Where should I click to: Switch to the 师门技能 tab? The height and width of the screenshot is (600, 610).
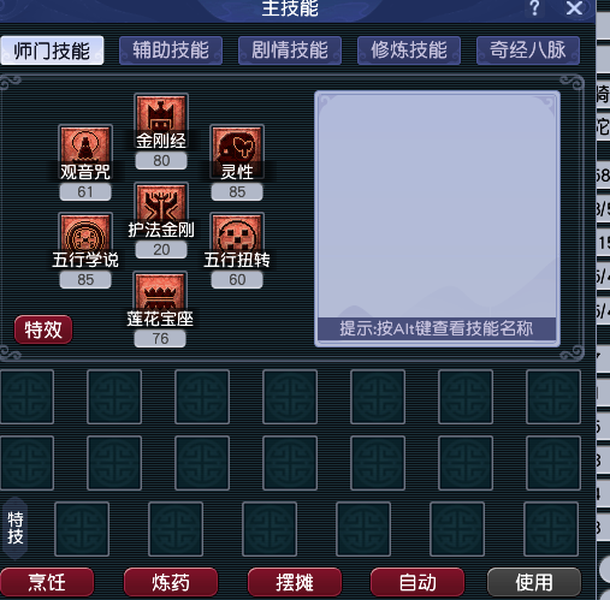point(52,51)
